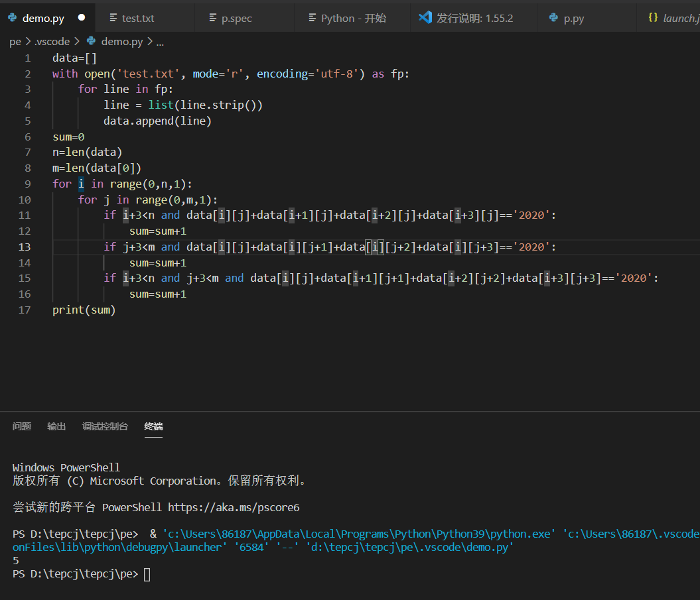The height and width of the screenshot is (600, 700).
Task: Switch to the demo.py editor tab
Action: (x=47, y=18)
